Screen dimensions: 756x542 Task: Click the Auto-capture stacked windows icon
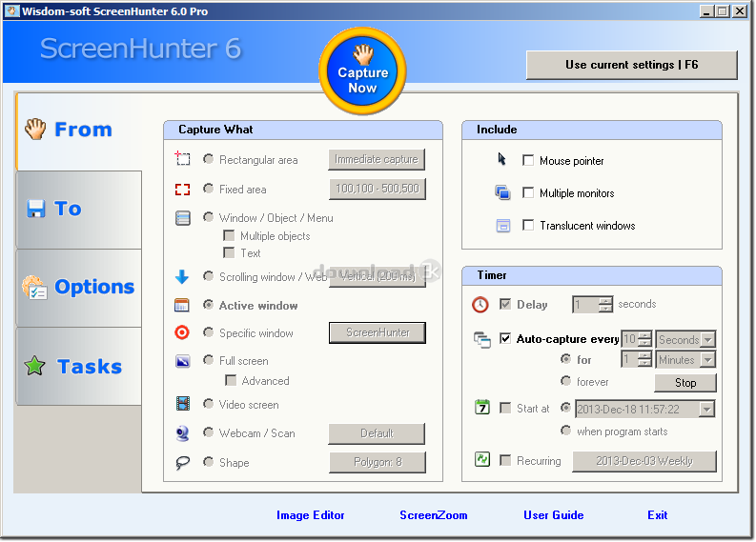coord(482,340)
